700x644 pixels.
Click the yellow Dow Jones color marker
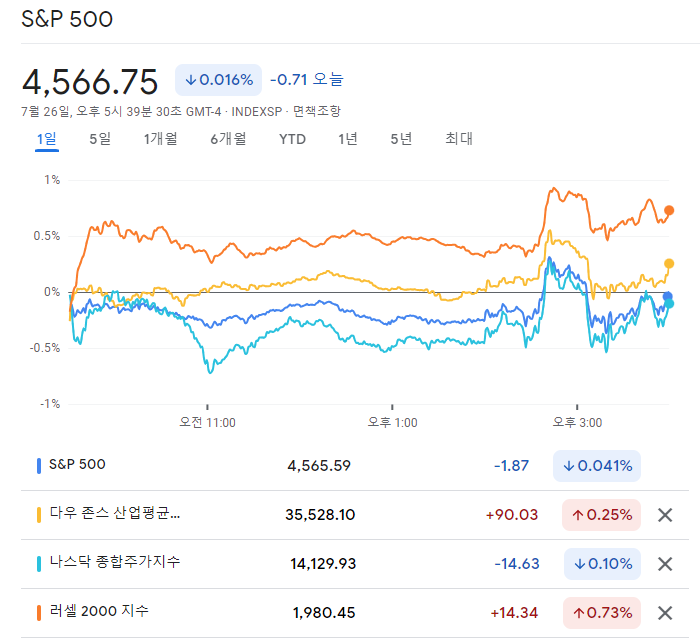tap(39, 515)
